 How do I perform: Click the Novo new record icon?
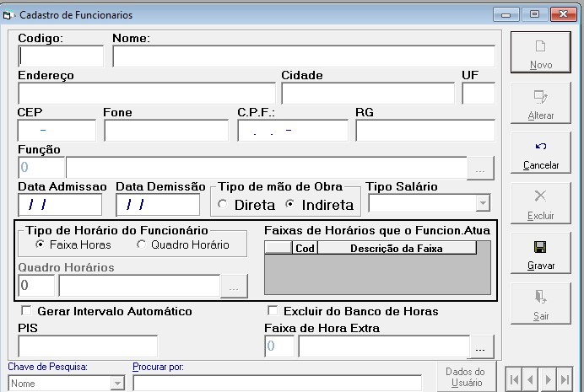[x=540, y=46]
